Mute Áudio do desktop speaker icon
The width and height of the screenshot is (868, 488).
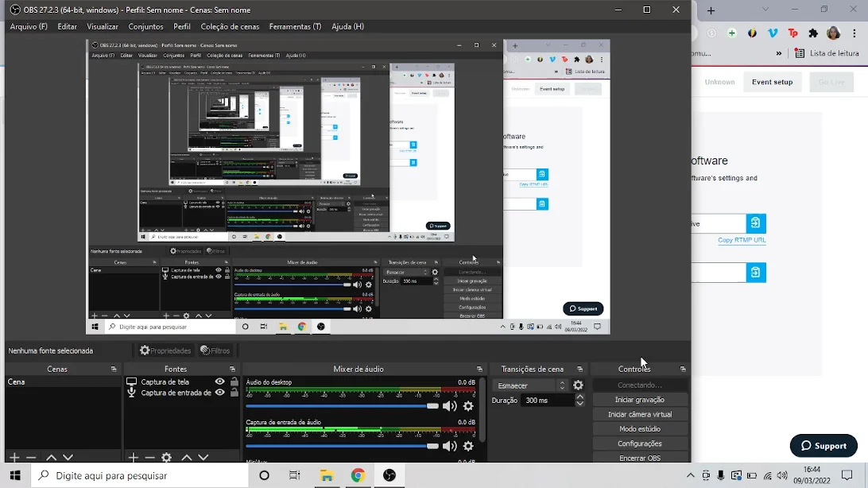450,406
